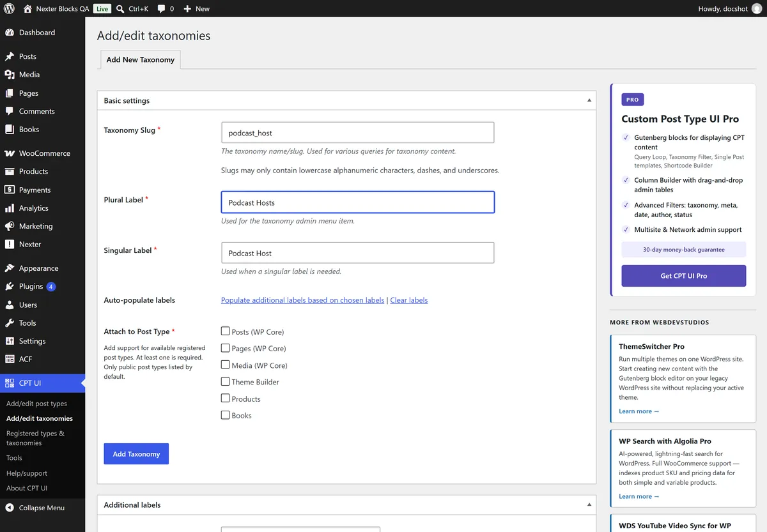Click the WooCommerce Woo icon
The height and width of the screenshot is (532, 767).
[10, 153]
